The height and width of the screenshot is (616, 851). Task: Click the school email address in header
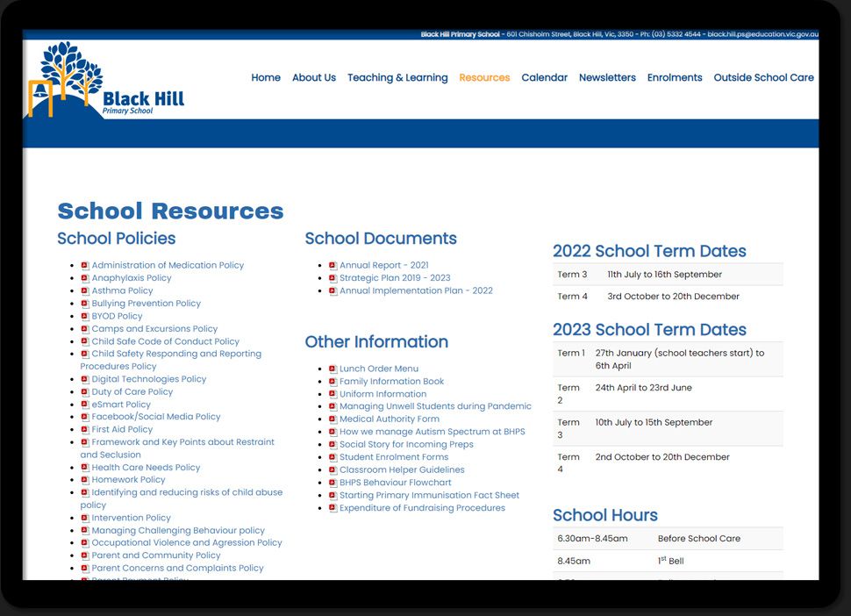(x=762, y=35)
